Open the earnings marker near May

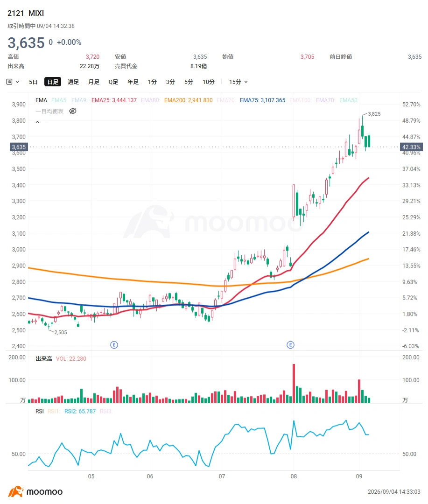point(114,345)
